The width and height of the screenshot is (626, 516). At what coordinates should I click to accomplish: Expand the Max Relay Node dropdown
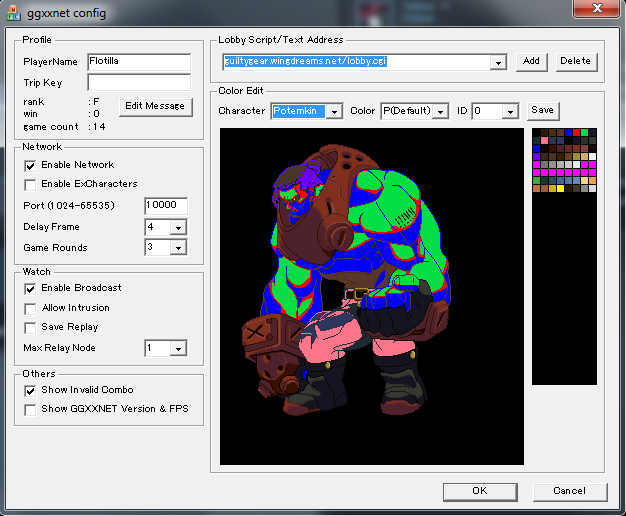(x=178, y=349)
